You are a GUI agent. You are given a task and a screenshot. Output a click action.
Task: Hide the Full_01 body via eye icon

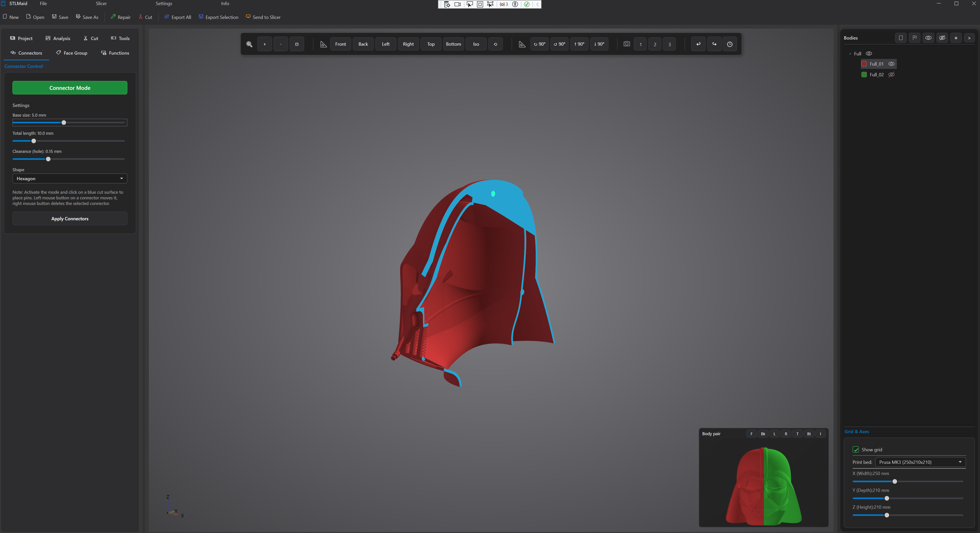tap(891, 64)
